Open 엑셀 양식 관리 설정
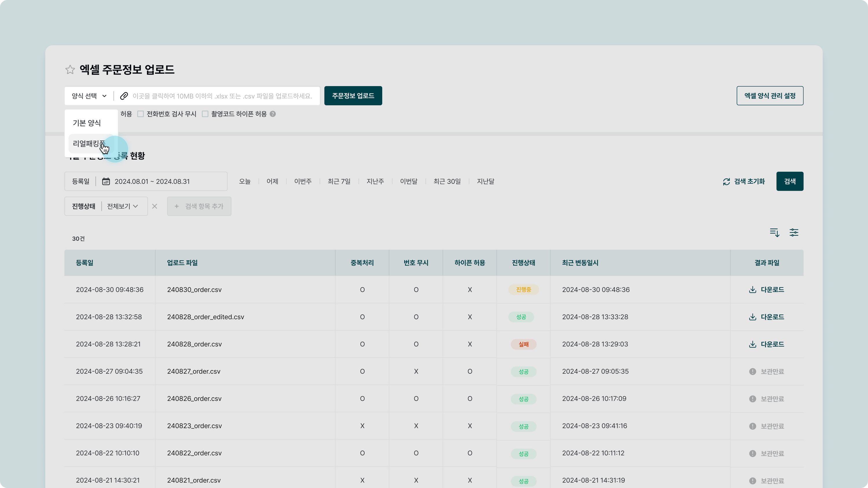The height and width of the screenshot is (488, 868). pyautogui.click(x=770, y=96)
